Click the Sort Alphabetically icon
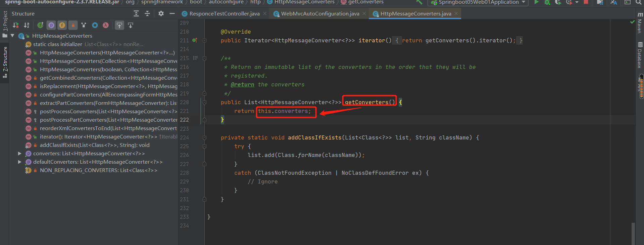This screenshot has height=245, width=644. point(27,25)
